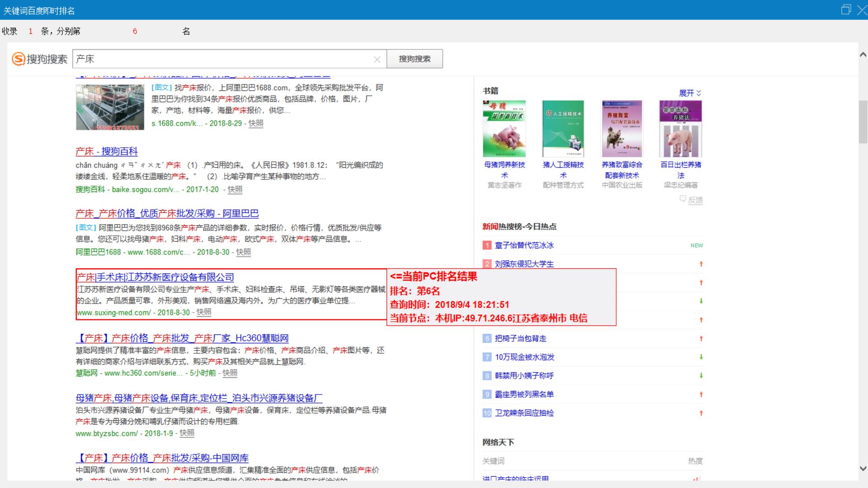This screenshot has width=868, height=488.
Task: Click the restore window icon
Action: click(x=845, y=9)
